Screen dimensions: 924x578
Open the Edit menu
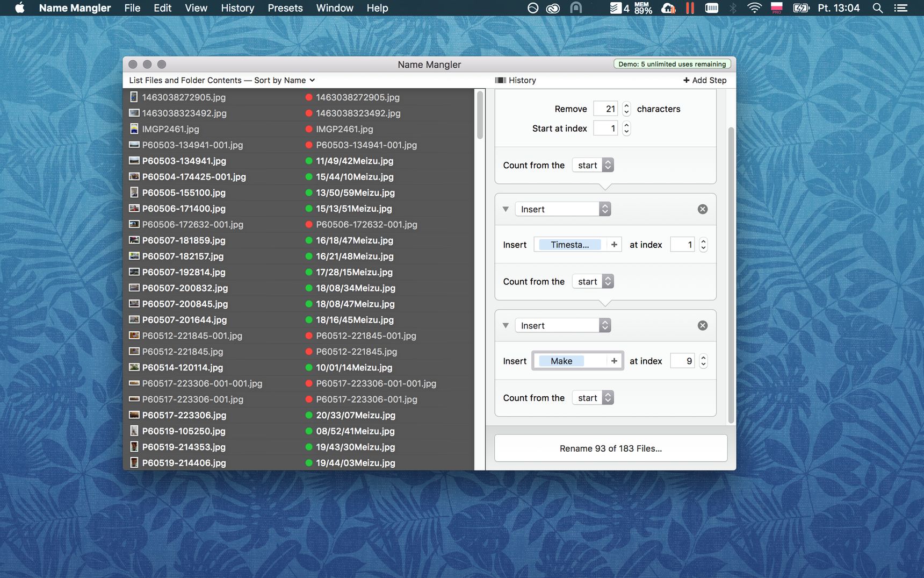coord(162,8)
